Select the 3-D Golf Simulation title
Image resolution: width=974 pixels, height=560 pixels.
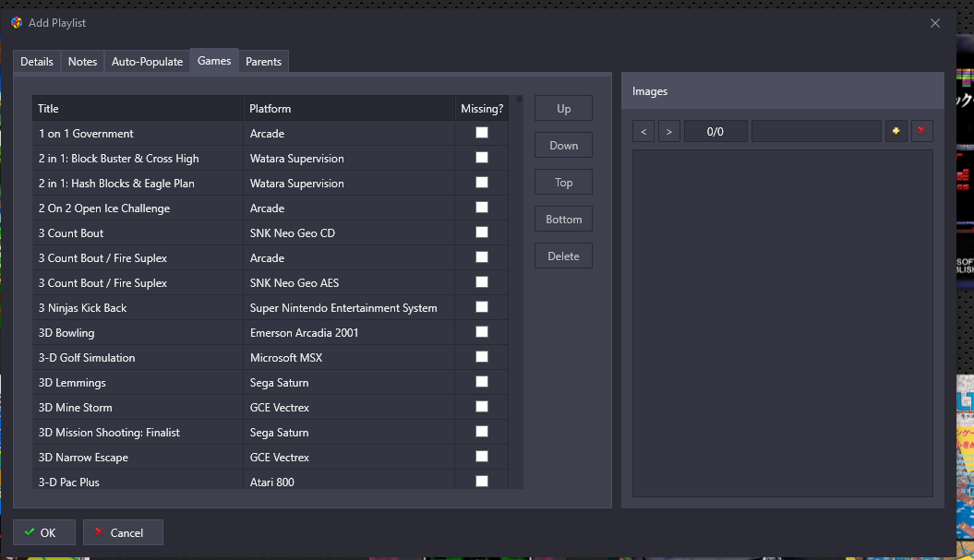click(x=87, y=358)
